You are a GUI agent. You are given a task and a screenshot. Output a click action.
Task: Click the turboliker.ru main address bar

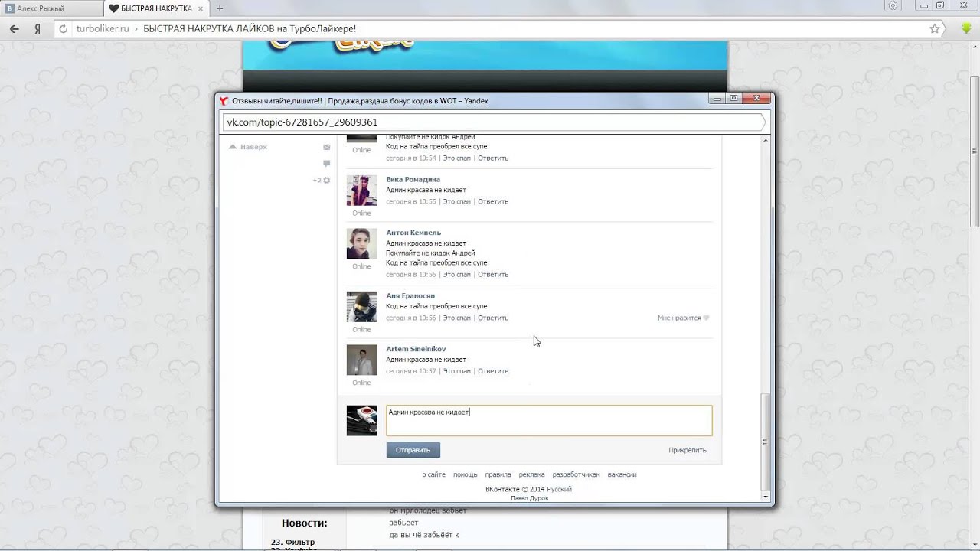tap(490, 29)
